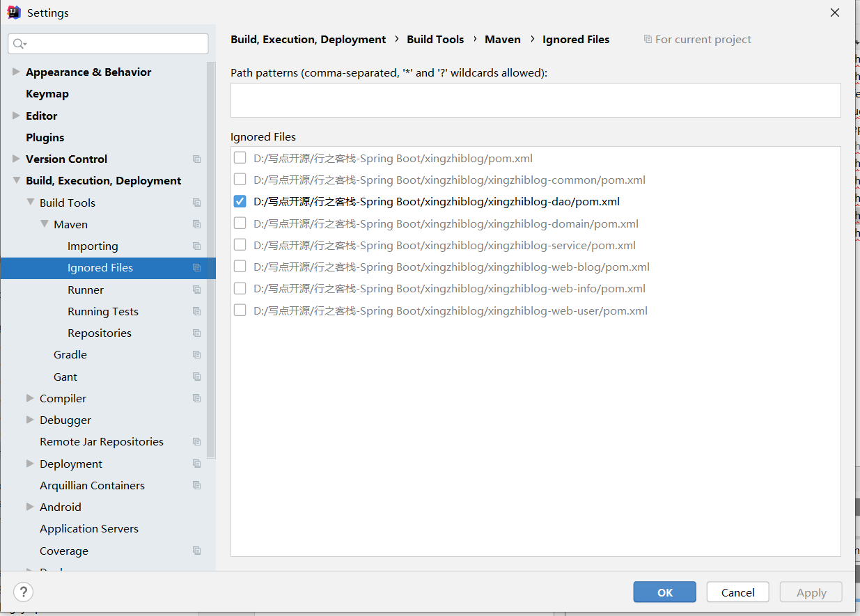Focus the settings search box
Screen dimensions: 860x616
pos(108,44)
